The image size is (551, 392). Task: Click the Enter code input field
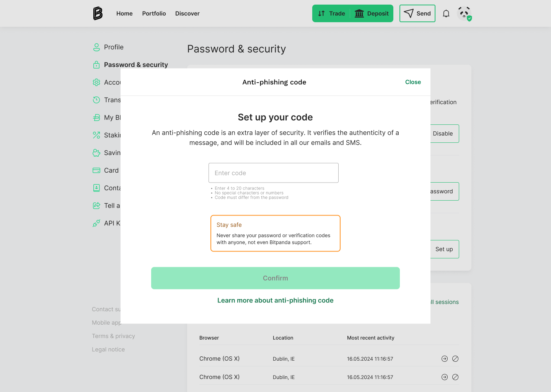pos(274,173)
